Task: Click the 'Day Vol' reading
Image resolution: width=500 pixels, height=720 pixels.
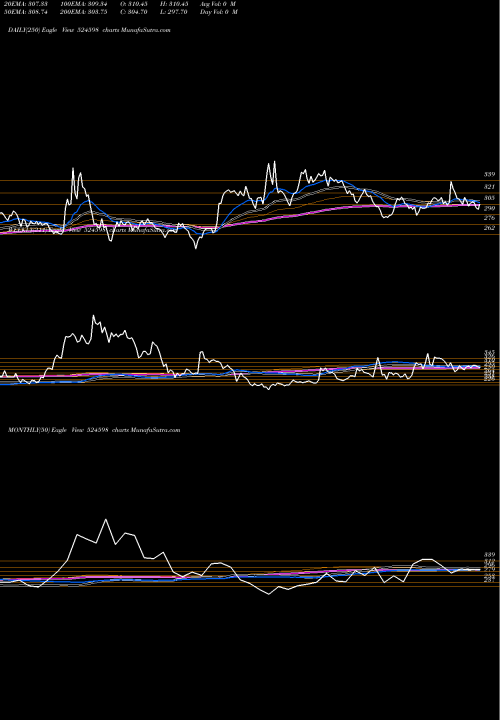Action: pyautogui.click(x=219, y=12)
